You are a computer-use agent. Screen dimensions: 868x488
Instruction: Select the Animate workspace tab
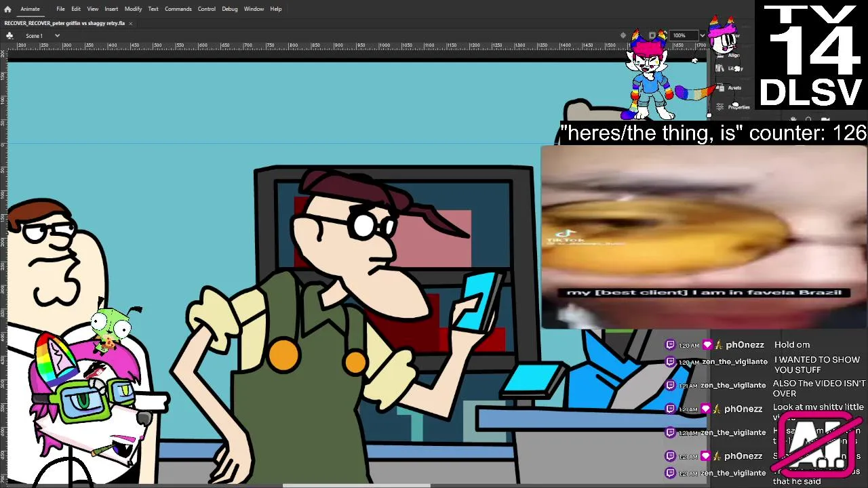pos(30,9)
